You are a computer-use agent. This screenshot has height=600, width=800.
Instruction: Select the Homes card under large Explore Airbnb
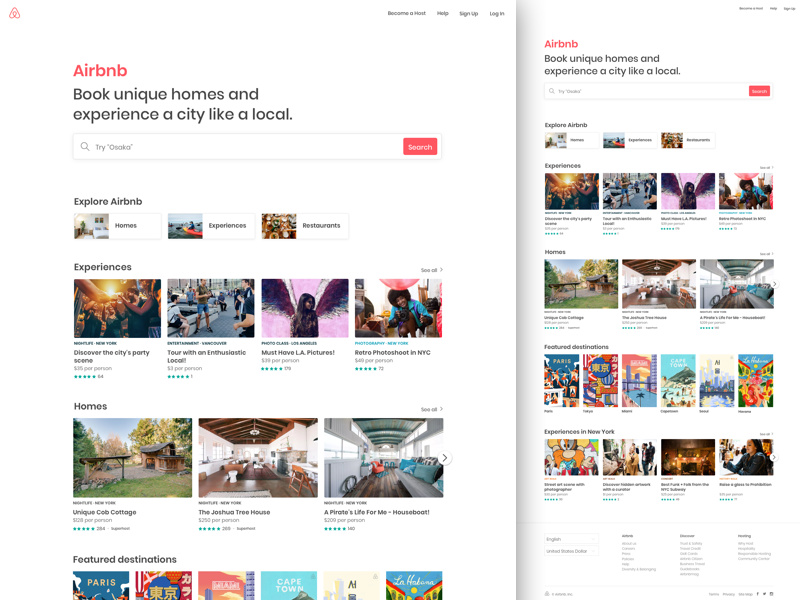tap(117, 226)
